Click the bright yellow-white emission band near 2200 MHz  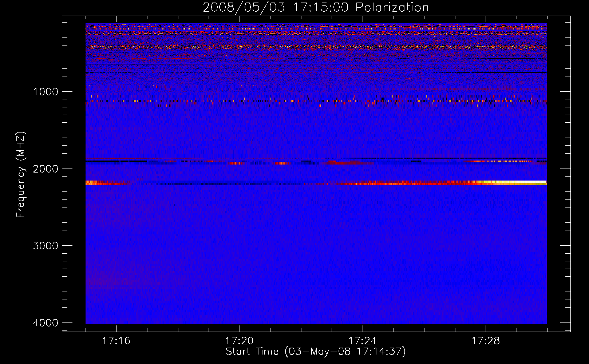[x=513, y=183]
